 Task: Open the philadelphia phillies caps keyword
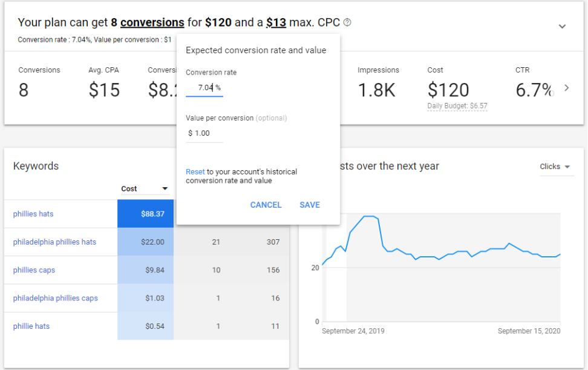(55, 298)
